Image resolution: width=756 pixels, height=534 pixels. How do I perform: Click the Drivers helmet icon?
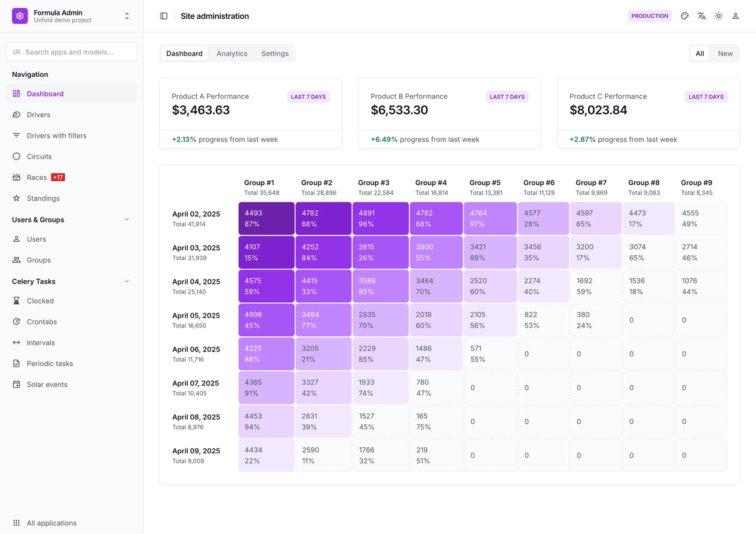coord(16,115)
